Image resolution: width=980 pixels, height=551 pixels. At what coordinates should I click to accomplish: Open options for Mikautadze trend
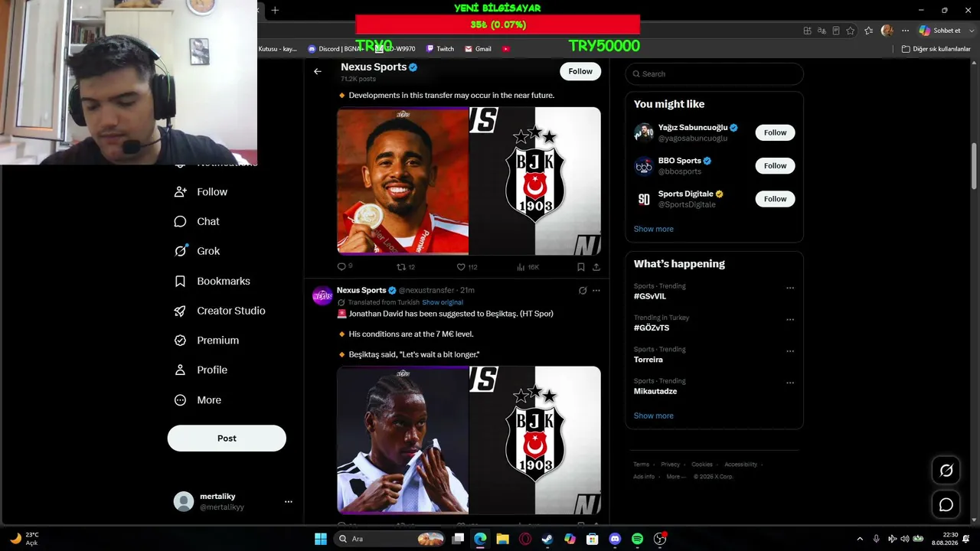790,383
